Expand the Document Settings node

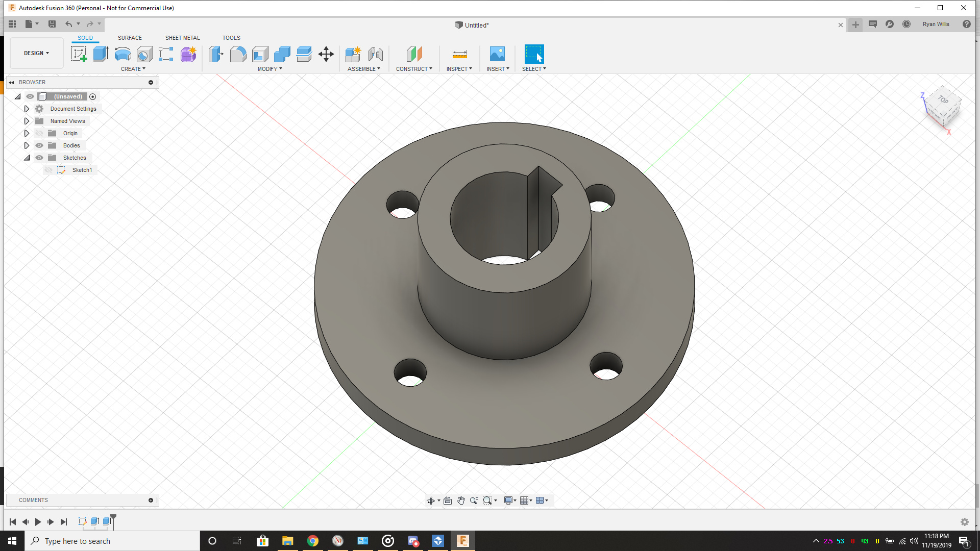point(27,109)
